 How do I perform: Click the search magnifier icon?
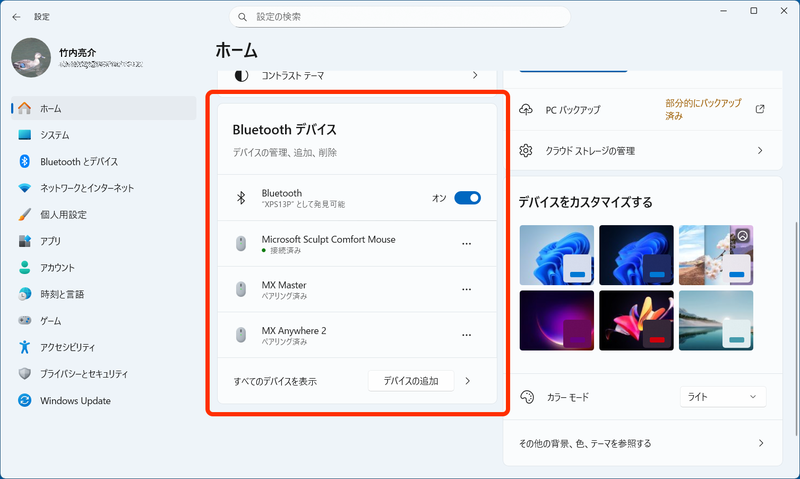[x=242, y=17]
